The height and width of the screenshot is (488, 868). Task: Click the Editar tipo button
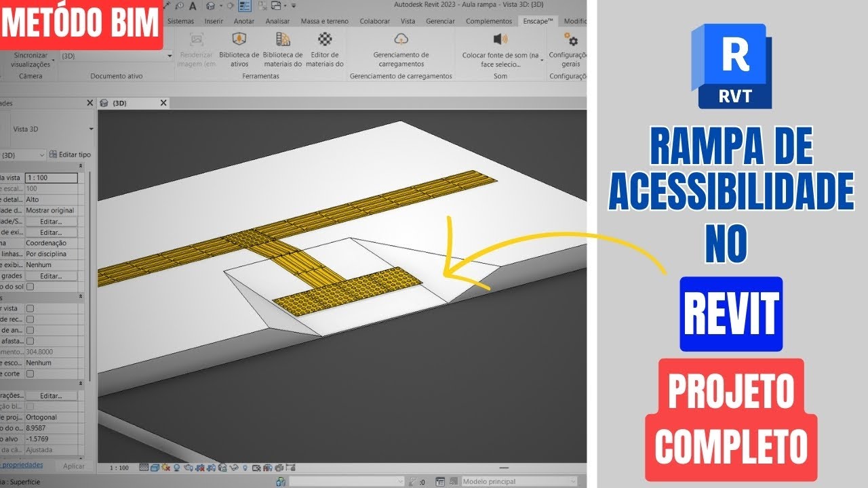point(70,155)
